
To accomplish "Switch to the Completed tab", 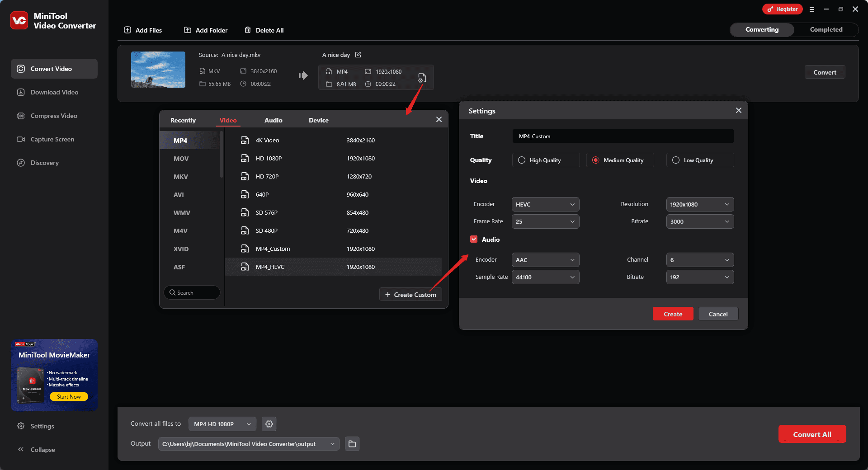I will pos(826,29).
